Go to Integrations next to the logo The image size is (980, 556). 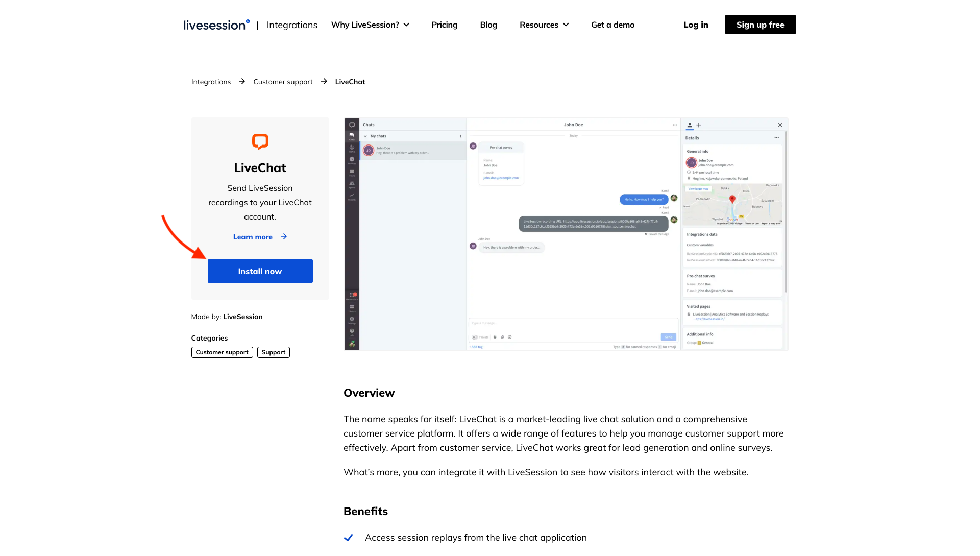tap(292, 25)
